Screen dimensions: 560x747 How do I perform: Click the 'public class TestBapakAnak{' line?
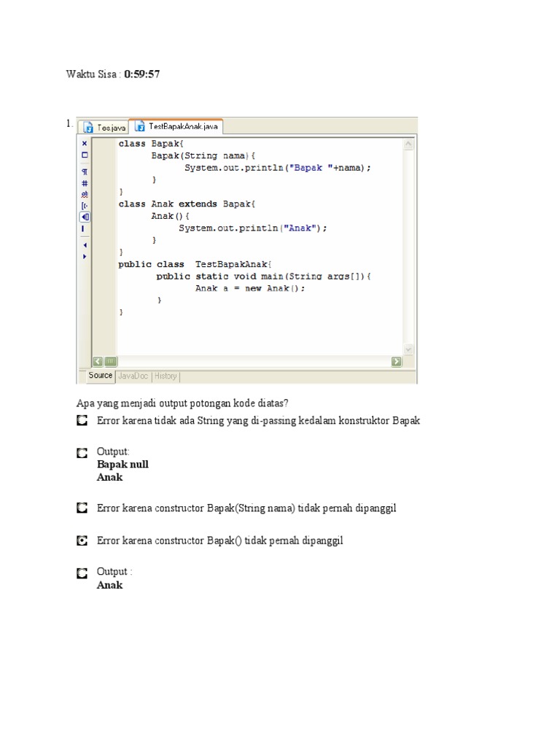(x=195, y=264)
